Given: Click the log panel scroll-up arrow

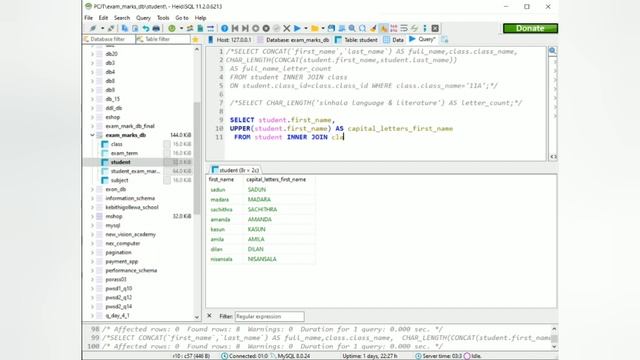Looking at the screenshot, I should click(554, 329).
